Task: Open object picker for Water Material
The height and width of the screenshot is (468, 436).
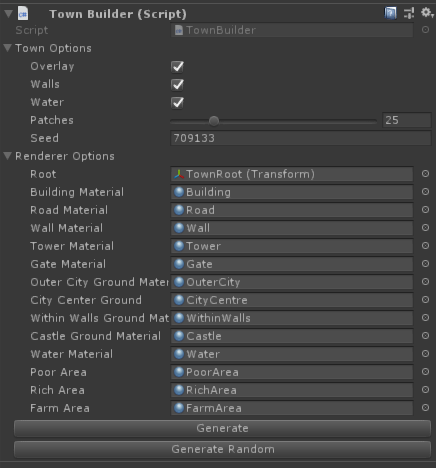Action: [x=425, y=354]
